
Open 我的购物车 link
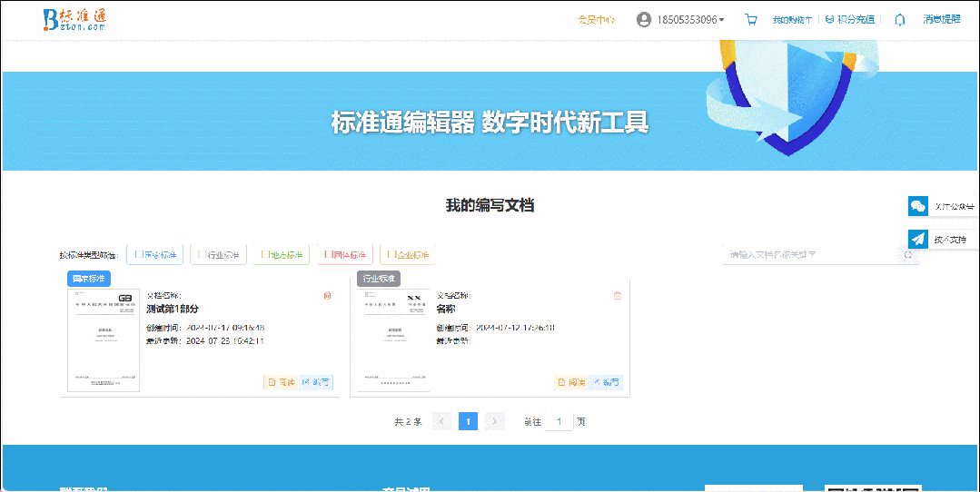(792, 20)
